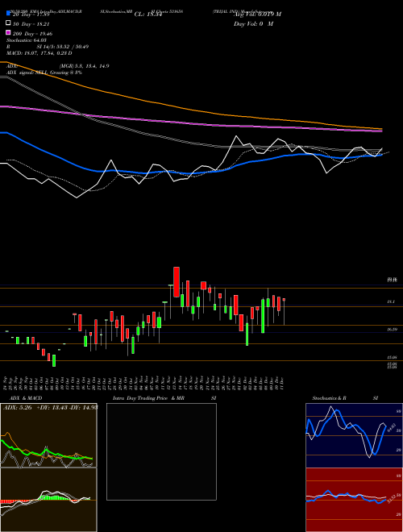Screen dimensions: 403x532
Task: Click the tallest red candlestick in mid-November
Action: tap(177, 282)
